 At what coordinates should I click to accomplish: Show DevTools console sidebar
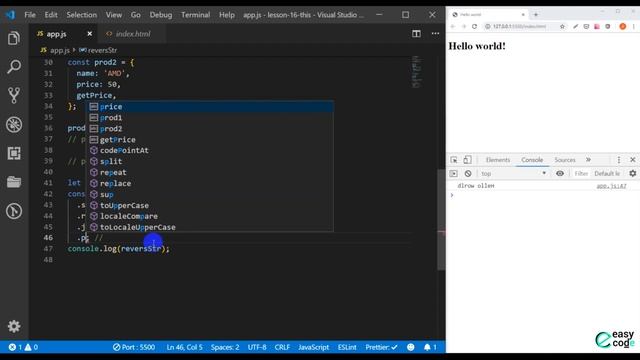click(453, 173)
